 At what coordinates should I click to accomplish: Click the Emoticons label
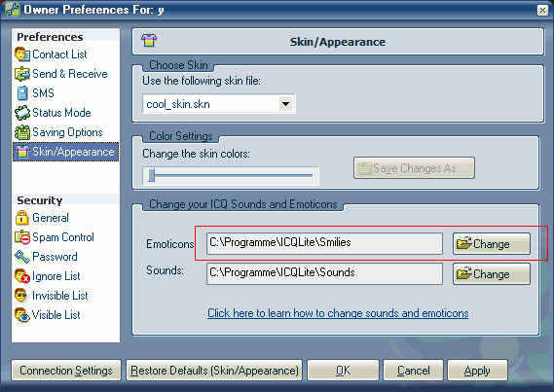coord(170,244)
